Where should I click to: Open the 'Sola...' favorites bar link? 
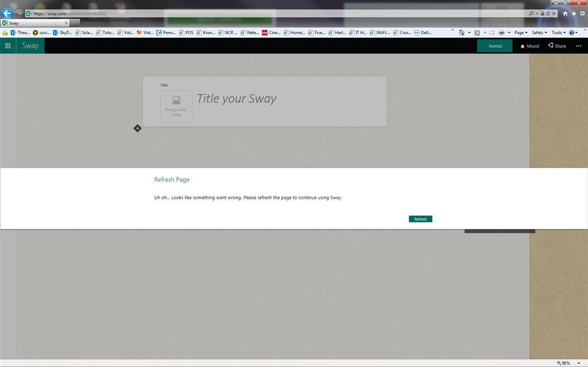point(84,33)
